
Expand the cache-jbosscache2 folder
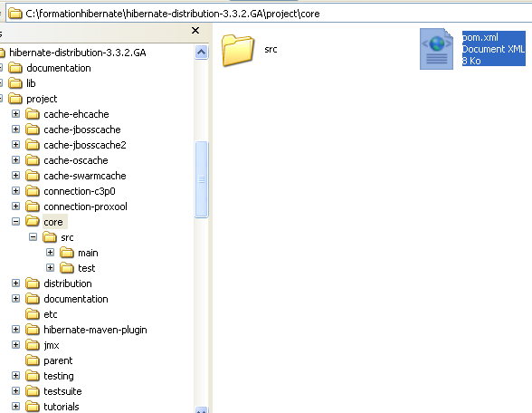[x=15, y=145]
